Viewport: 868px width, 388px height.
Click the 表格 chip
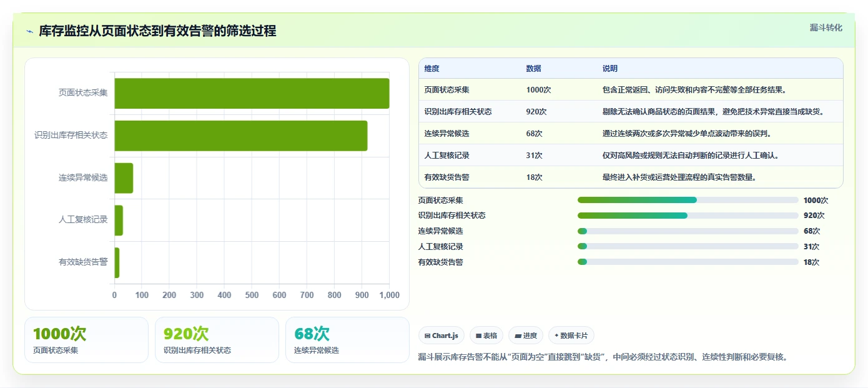486,336
